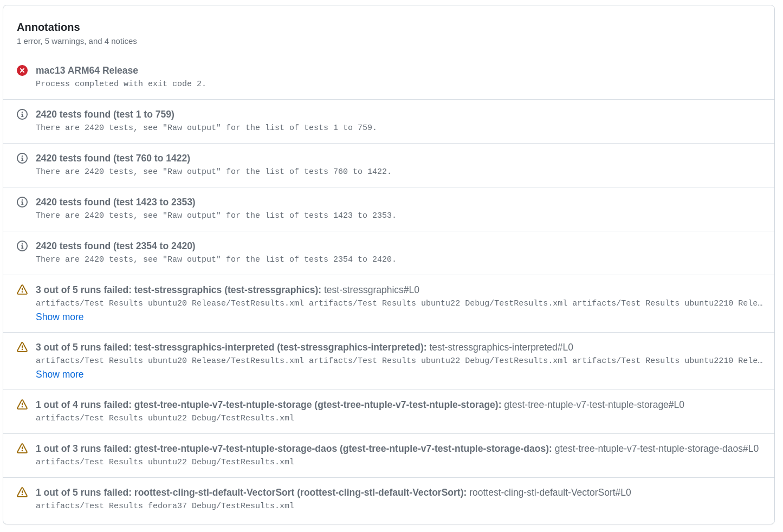Click warning icon beside test-stressgraphics-interpreted failure

[x=22, y=347]
